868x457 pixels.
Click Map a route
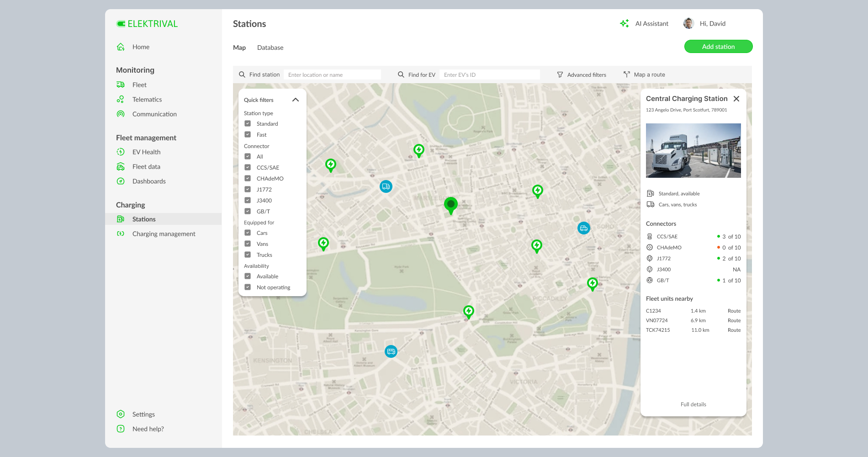point(644,74)
